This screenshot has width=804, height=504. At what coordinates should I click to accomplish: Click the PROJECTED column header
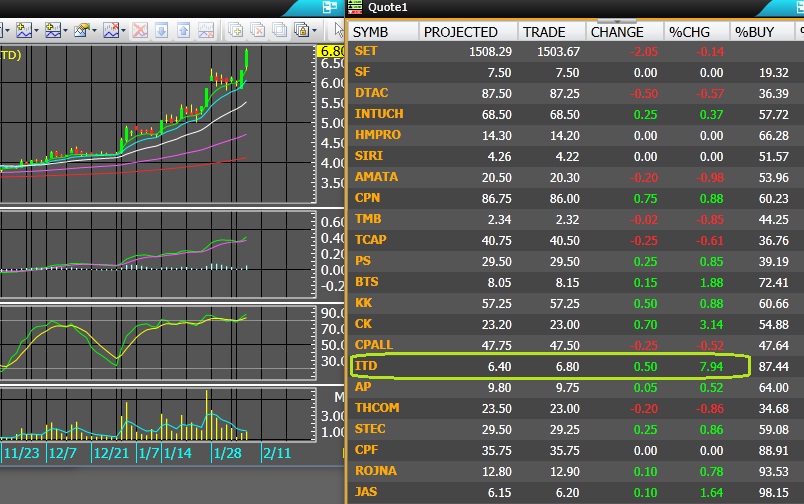(x=460, y=31)
